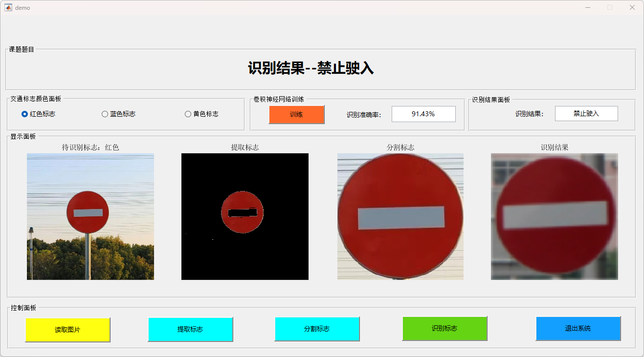Click the original sign photo with trees
Image resolution: width=644 pixels, height=357 pixels.
pyautogui.click(x=90, y=216)
